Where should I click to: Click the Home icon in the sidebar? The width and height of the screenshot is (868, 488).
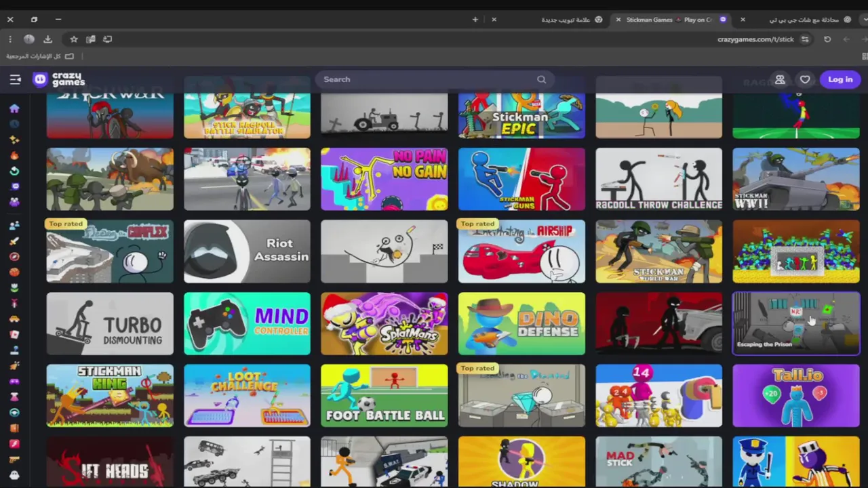click(x=14, y=108)
